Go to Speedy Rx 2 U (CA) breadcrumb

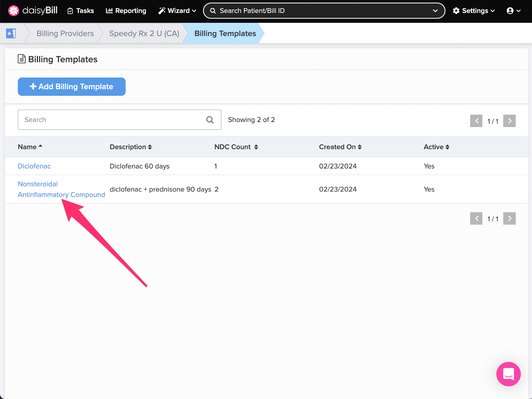[144, 33]
